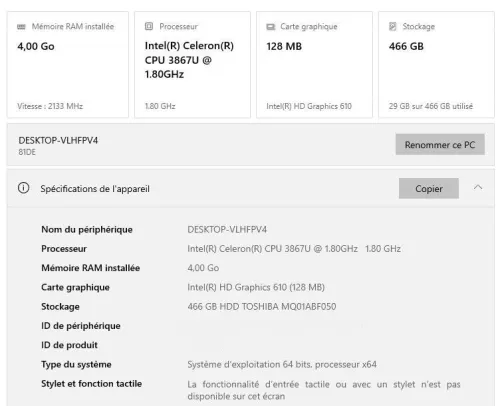Click the DESKTOP-VLHFPV4 name in the header bar
500x406 pixels.
(x=58, y=141)
